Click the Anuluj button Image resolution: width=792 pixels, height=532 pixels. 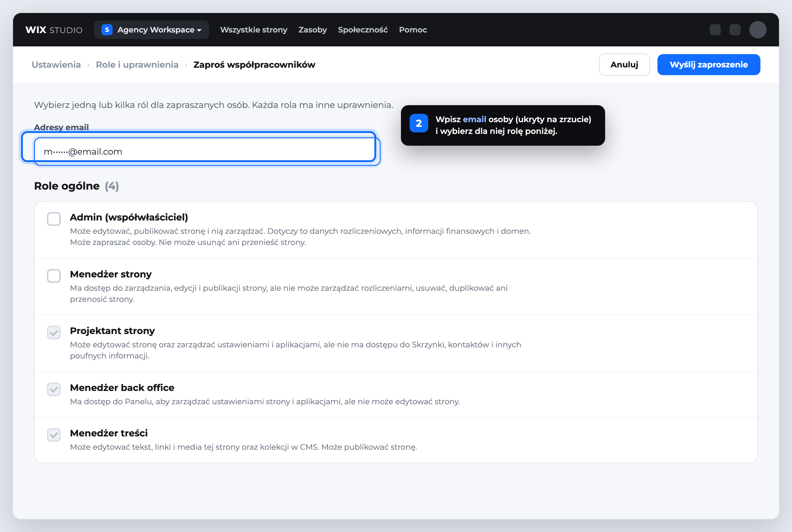pyautogui.click(x=624, y=65)
